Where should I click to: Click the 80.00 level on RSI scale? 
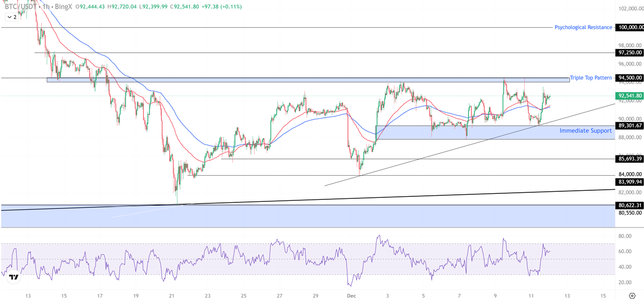tap(626, 236)
